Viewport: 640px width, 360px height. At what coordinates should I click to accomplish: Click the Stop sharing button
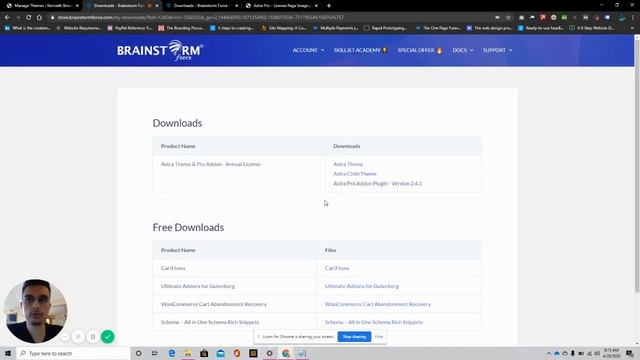(x=354, y=337)
